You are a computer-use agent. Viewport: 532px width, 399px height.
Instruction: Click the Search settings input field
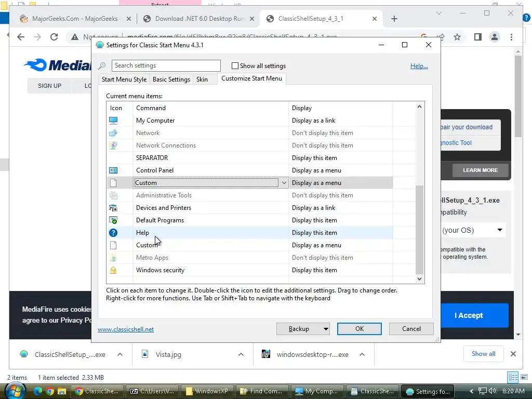[166, 65]
